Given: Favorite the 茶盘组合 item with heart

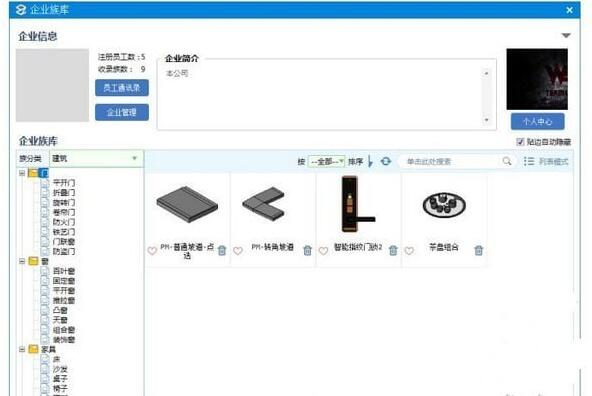Looking at the screenshot, I should [409, 251].
